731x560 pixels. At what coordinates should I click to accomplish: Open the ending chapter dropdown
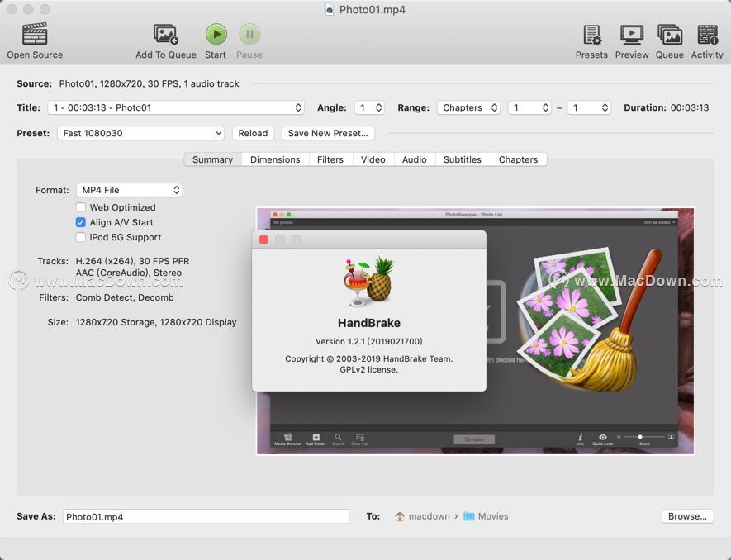[589, 107]
